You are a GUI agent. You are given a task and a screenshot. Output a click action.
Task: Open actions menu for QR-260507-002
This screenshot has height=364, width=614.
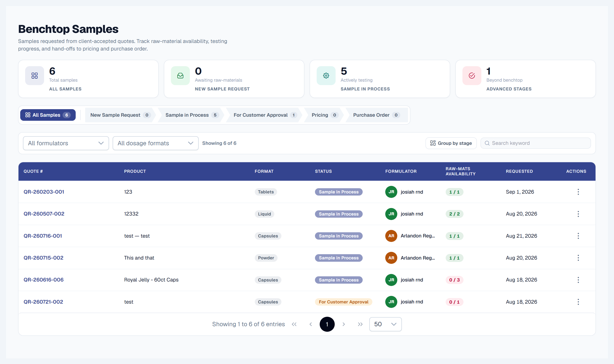(578, 214)
